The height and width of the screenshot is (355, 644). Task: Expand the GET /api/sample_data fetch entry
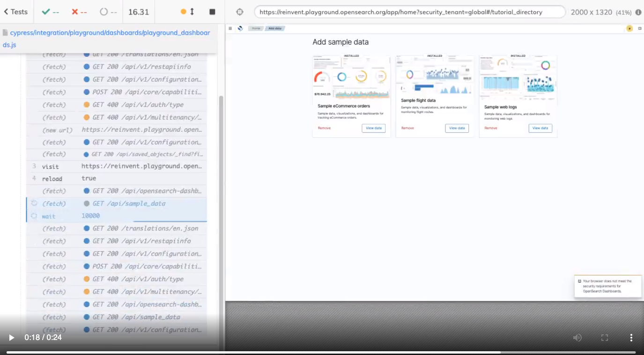point(117,203)
